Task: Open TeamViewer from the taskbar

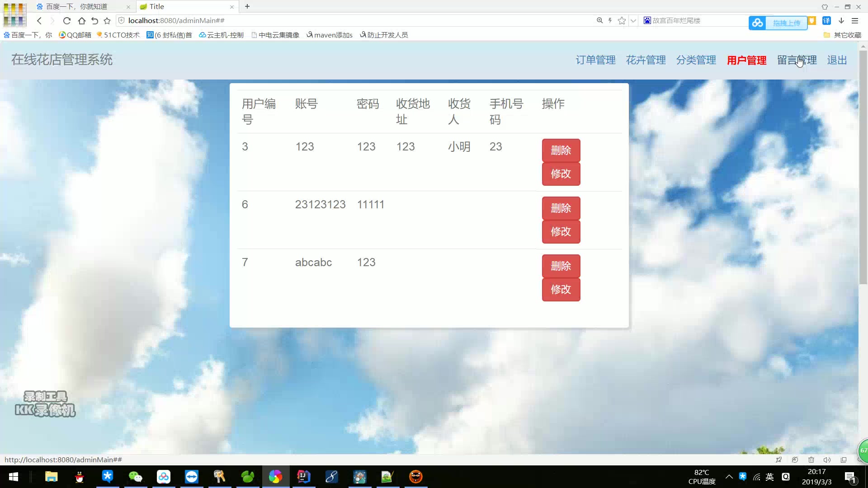Action: pyautogui.click(x=192, y=477)
